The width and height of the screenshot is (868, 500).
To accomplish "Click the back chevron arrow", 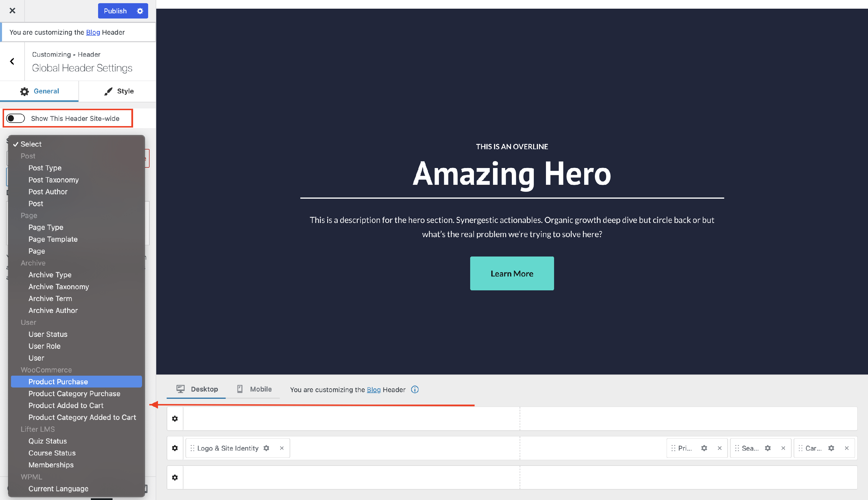I will [x=12, y=62].
